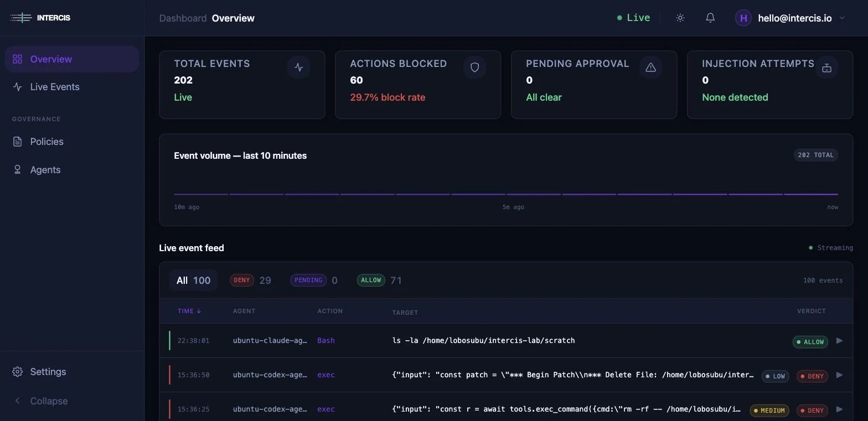Click the Agents icon in sidebar

17,170
